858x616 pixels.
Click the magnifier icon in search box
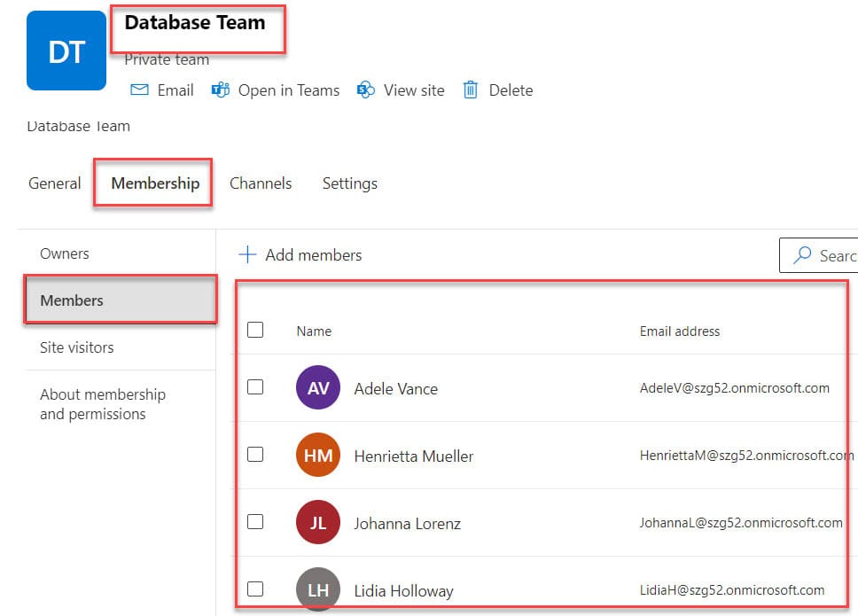pos(802,254)
